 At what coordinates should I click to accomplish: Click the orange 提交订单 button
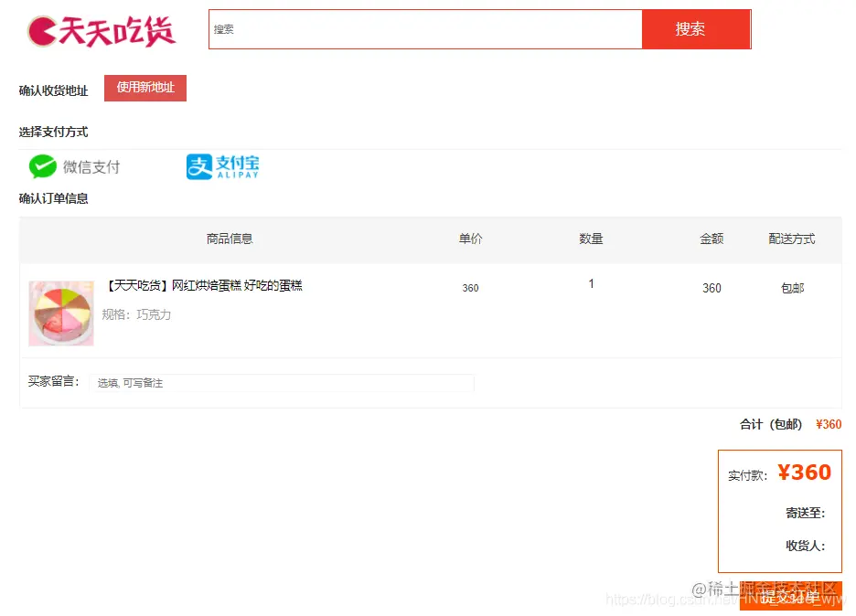[x=790, y=596]
